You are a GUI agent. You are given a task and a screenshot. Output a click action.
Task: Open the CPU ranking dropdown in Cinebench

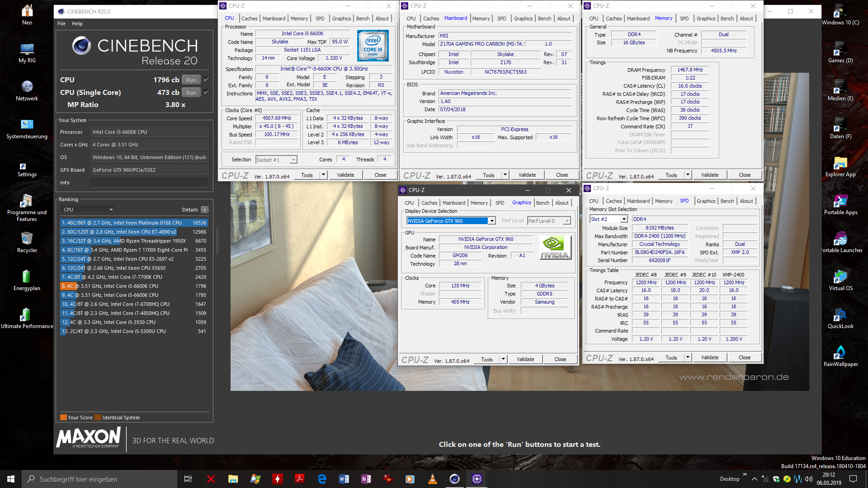(x=110, y=209)
